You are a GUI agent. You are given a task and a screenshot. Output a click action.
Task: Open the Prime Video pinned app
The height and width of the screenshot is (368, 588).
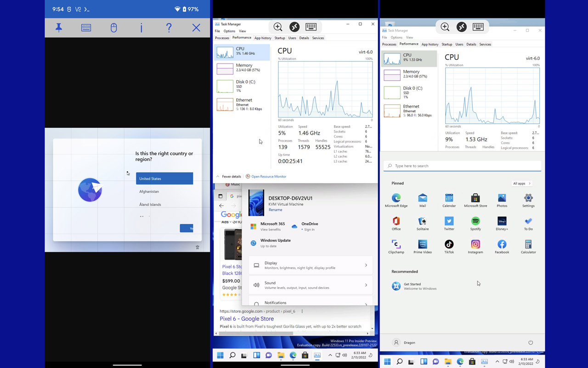(x=423, y=247)
